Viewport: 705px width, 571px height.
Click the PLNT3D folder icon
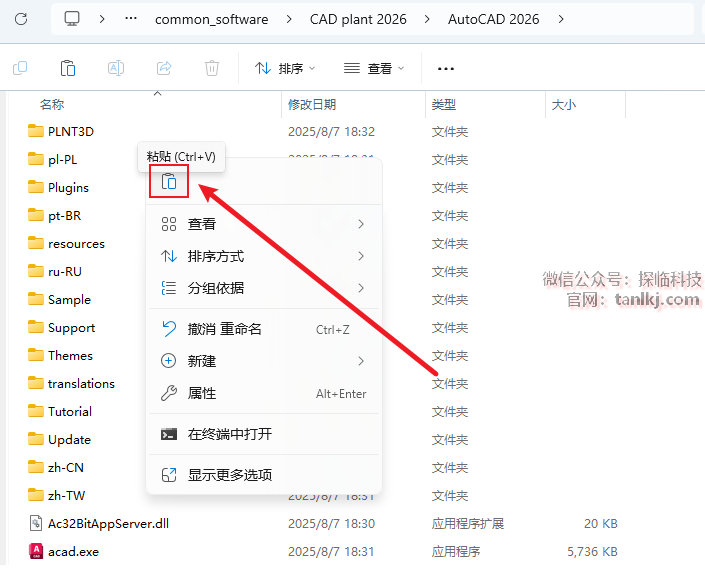pyautogui.click(x=36, y=131)
